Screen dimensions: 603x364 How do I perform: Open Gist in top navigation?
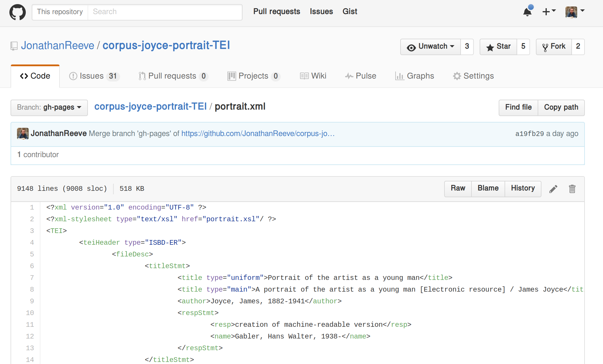(x=350, y=11)
